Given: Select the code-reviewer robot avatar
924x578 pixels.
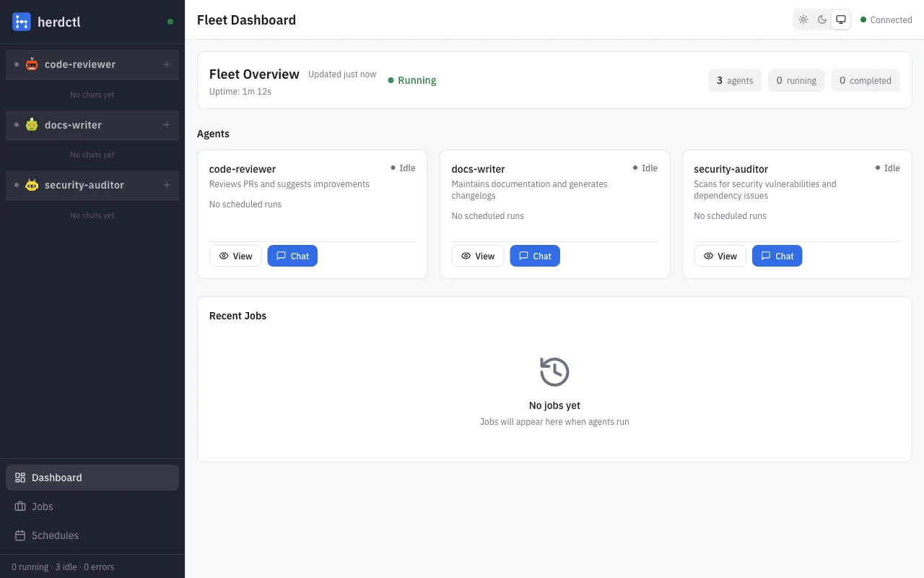Looking at the screenshot, I should coord(32,64).
